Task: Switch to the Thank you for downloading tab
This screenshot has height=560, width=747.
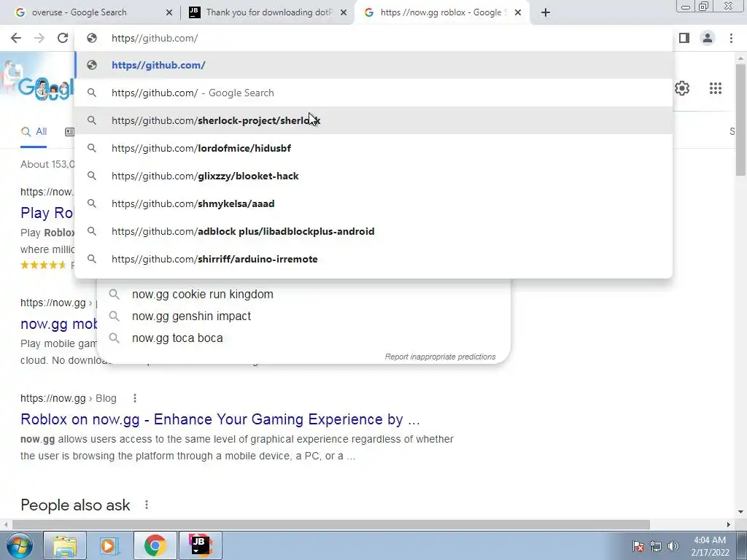Action: pyautogui.click(x=269, y=12)
